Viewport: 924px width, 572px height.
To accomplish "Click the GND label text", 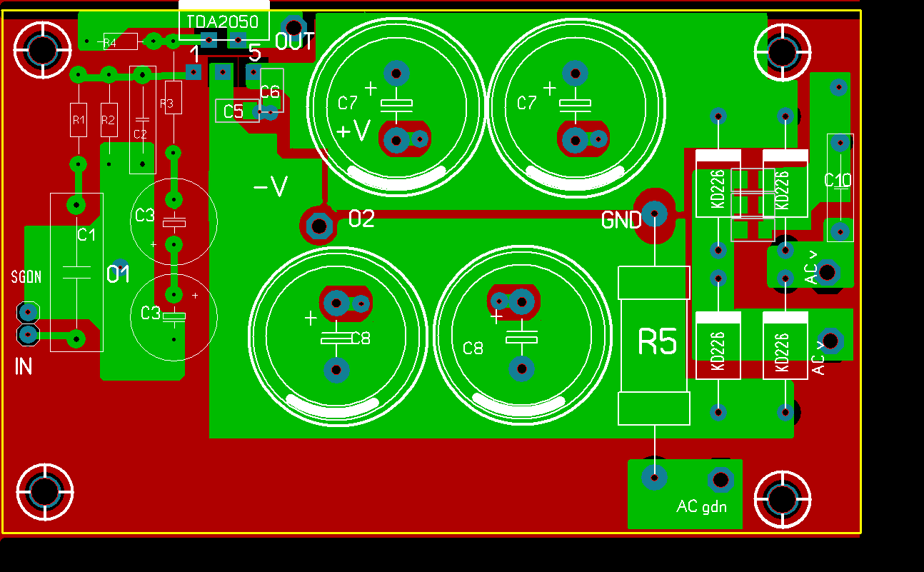I will pos(621,221).
